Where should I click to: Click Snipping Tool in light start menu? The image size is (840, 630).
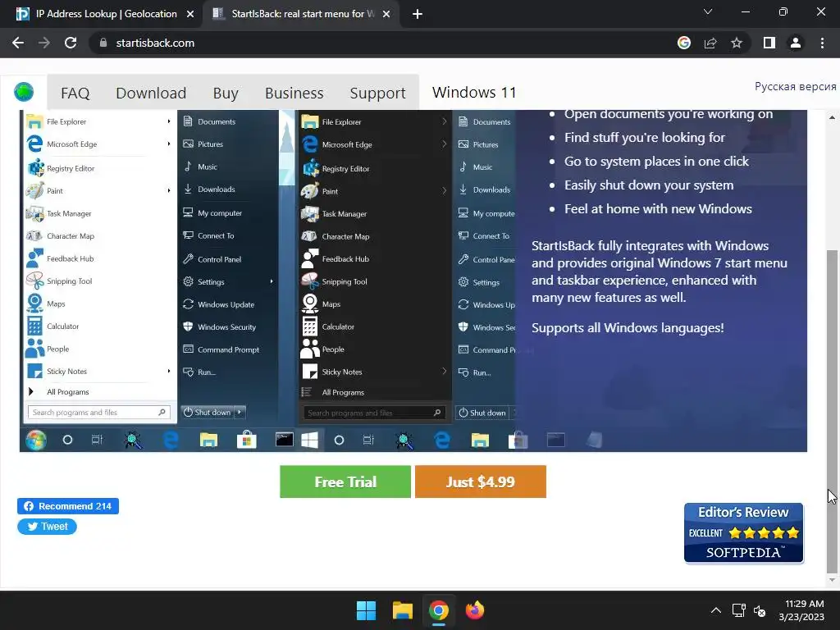pyautogui.click(x=69, y=281)
